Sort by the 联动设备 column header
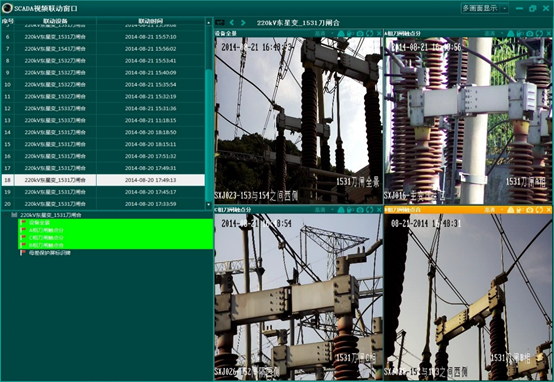 click(55, 21)
